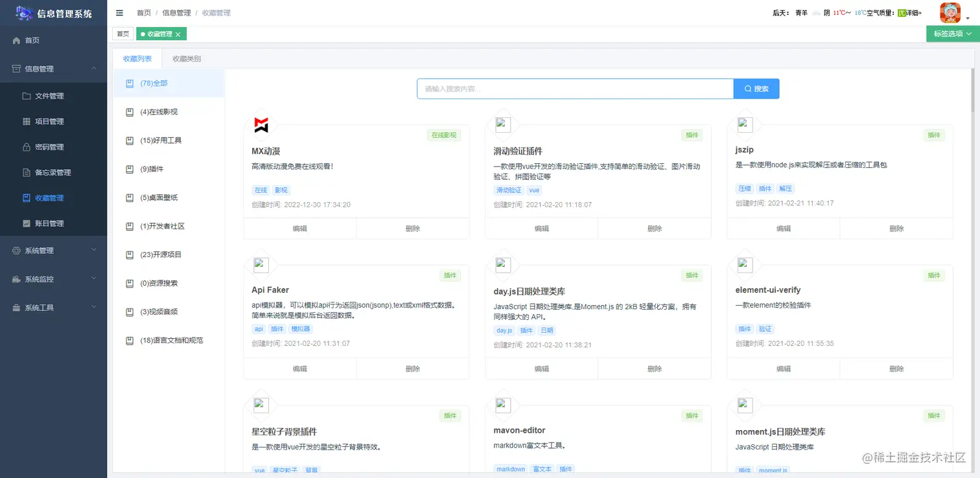Click the 星空粒子背景插件 card title
Screen dimensions: 980x478
tap(284, 431)
